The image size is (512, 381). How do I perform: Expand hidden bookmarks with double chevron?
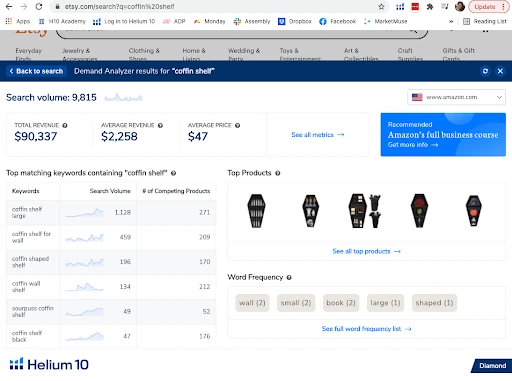coord(451,22)
